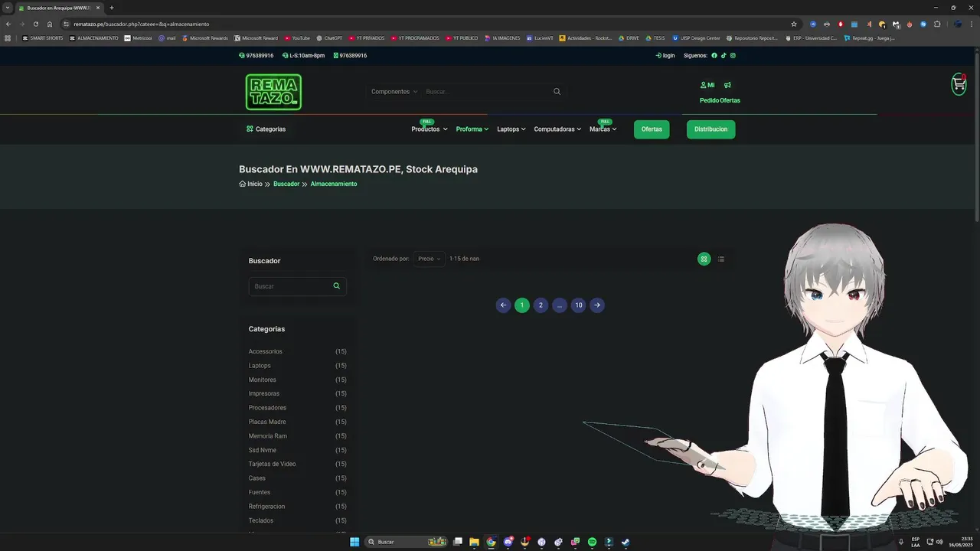Open Task View on taskbar

coord(457,542)
